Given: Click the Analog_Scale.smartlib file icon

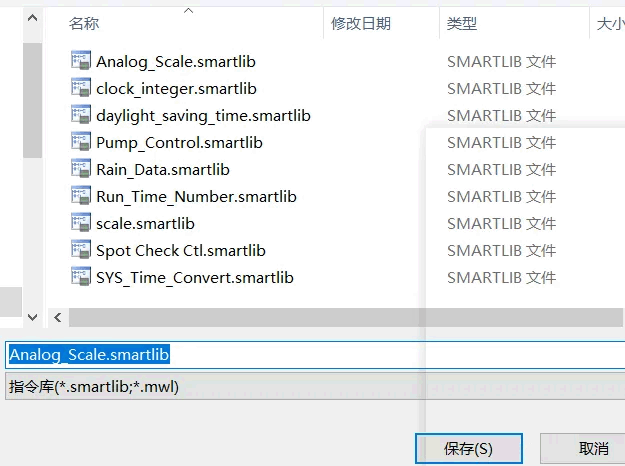Looking at the screenshot, I should pos(81,61).
